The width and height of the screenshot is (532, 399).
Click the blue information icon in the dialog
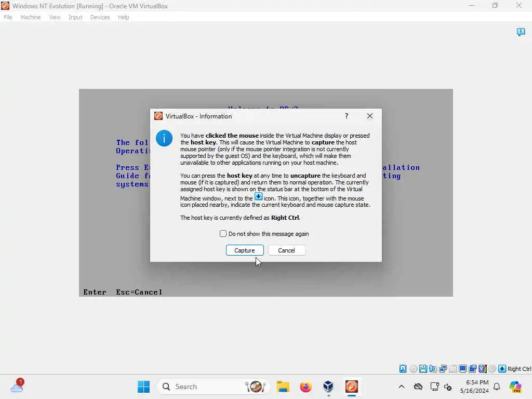pos(164,138)
